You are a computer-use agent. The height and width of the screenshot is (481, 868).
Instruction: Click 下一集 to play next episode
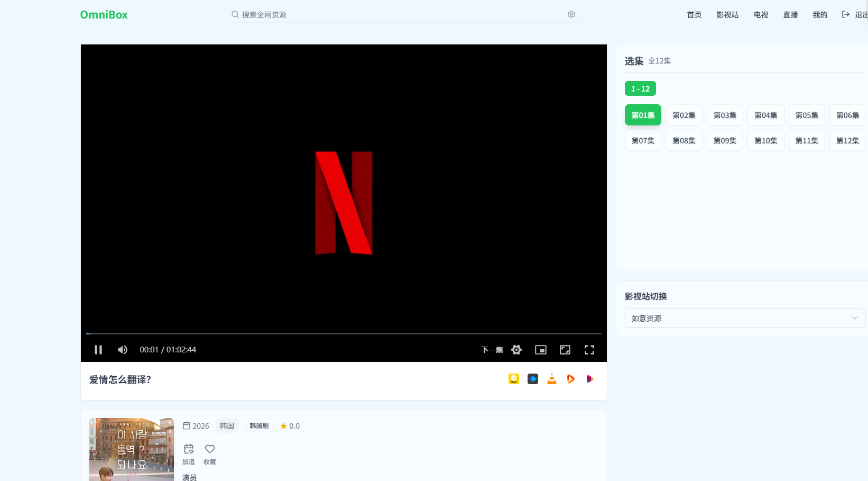click(x=492, y=349)
